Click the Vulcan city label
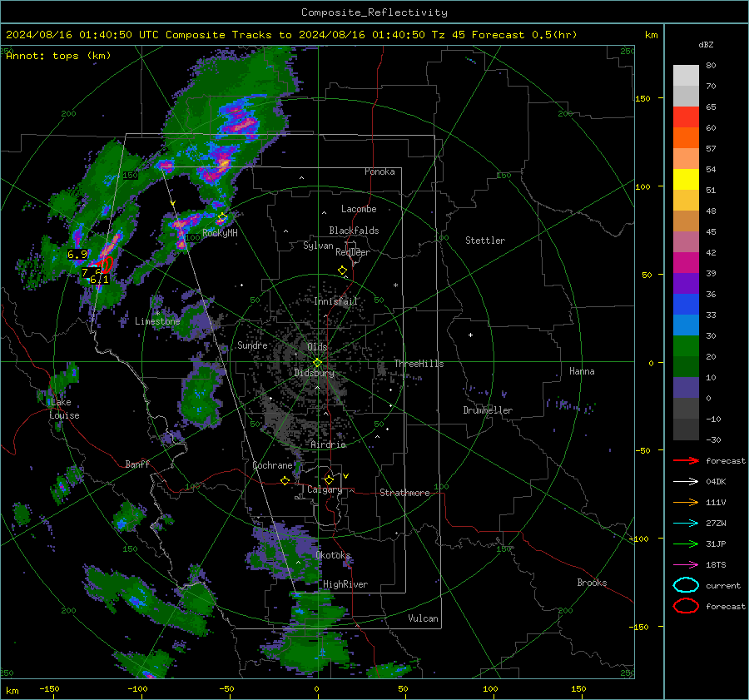Image resolution: width=749 pixels, height=700 pixels. point(423,618)
